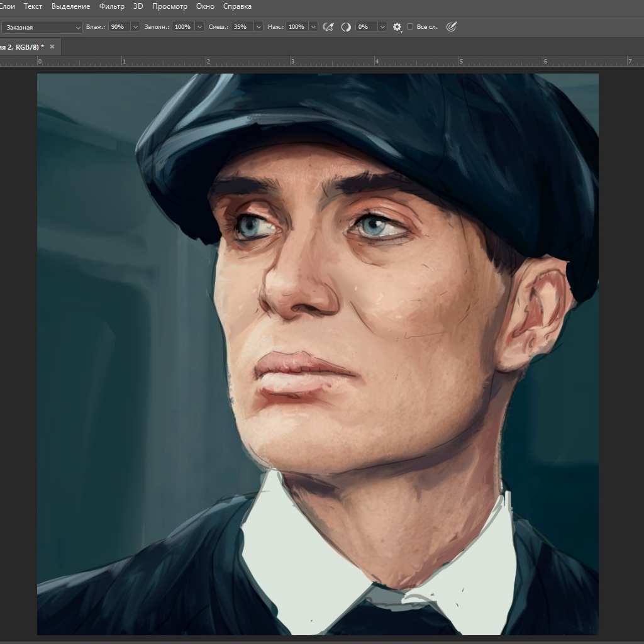Click the horizontal ruler at mark 3
The height and width of the screenshot is (644, 644).
[x=292, y=61]
